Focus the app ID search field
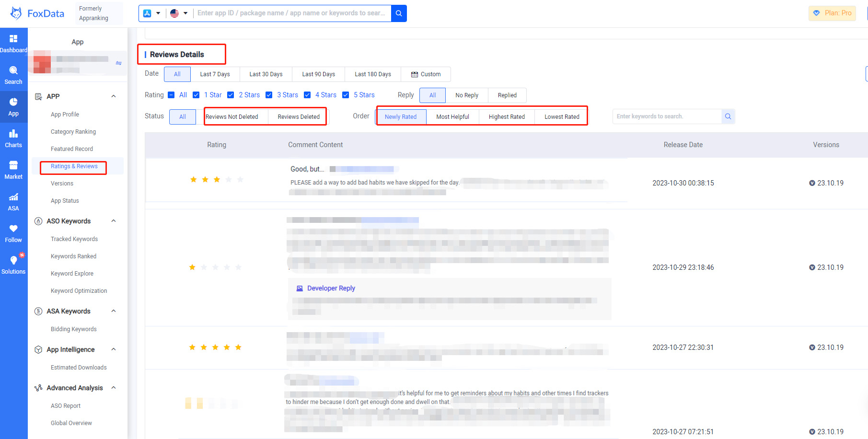Viewport: 868px width, 439px height. pyautogui.click(x=292, y=13)
